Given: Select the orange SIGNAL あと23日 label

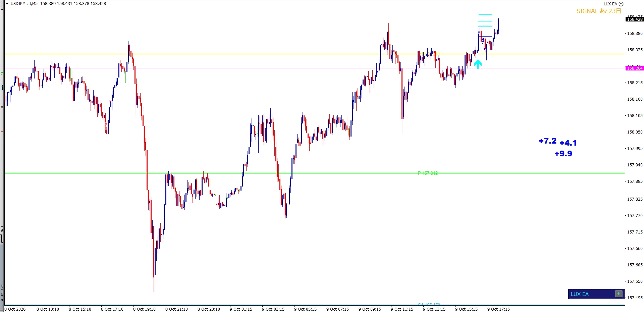Looking at the screenshot, I should coord(599,11).
